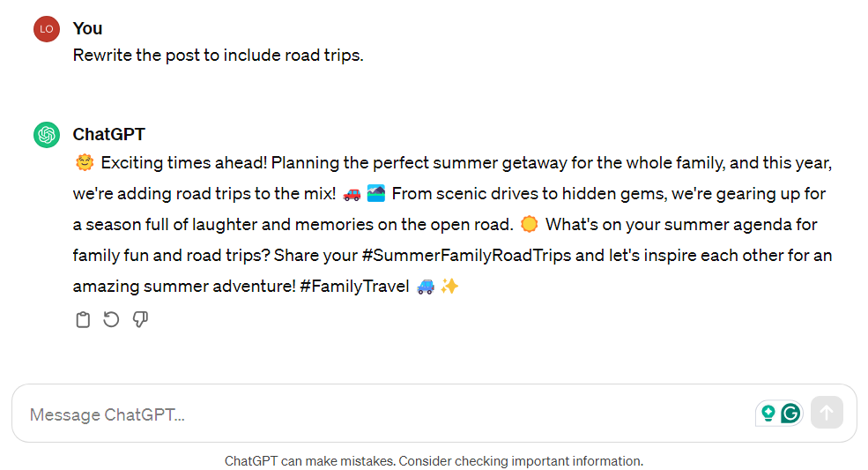868x470 pixels.
Task: Click the red LO user avatar
Action: point(47,29)
